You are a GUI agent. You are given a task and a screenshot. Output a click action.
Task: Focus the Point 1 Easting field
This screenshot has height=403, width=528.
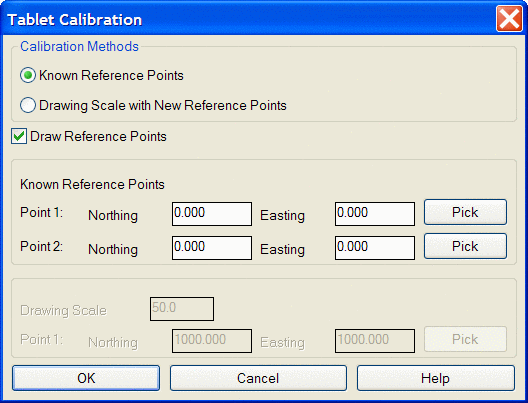point(375,214)
